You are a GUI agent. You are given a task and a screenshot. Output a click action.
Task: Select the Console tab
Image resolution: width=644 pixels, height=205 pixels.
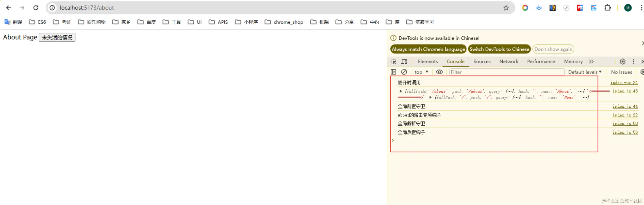click(x=456, y=62)
